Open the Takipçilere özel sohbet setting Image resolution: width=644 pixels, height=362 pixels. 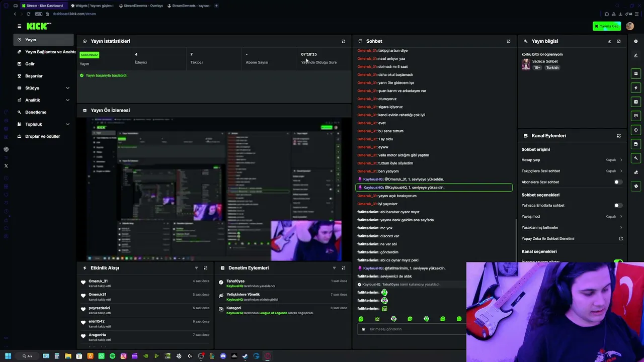(x=572, y=171)
